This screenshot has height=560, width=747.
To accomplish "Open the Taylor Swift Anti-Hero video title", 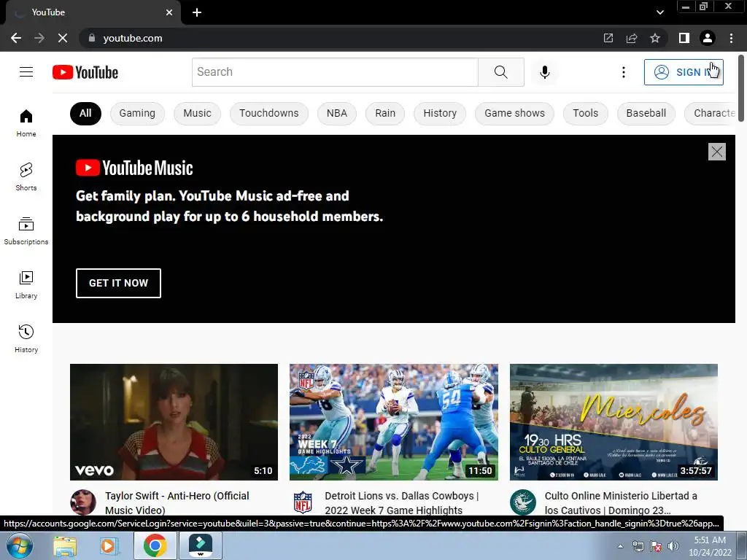I will tap(177, 503).
